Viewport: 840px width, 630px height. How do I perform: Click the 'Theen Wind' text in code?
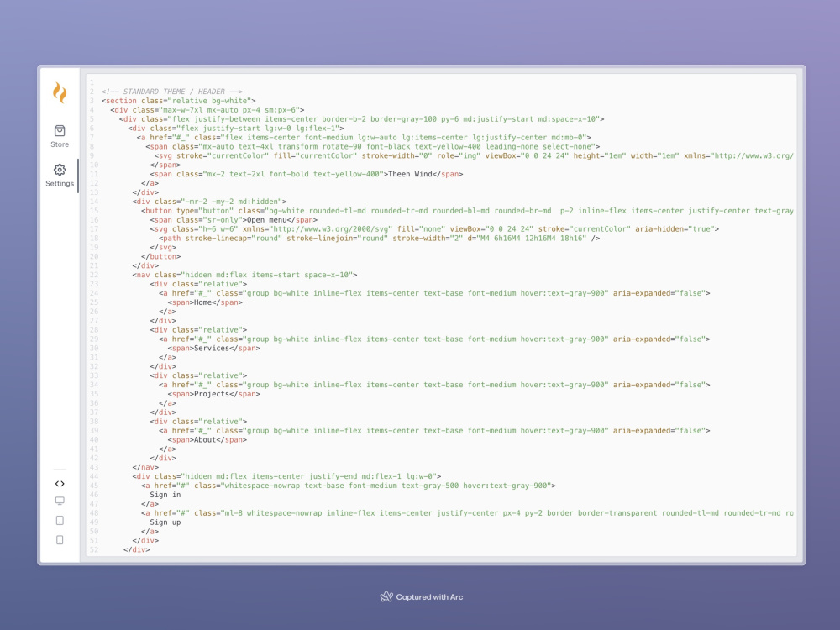click(x=410, y=174)
